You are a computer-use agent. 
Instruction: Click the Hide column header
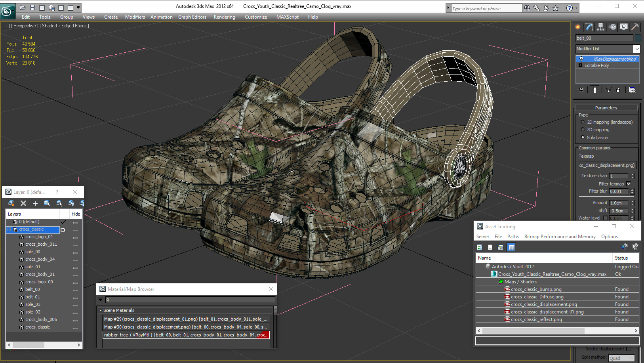(76, 214)
